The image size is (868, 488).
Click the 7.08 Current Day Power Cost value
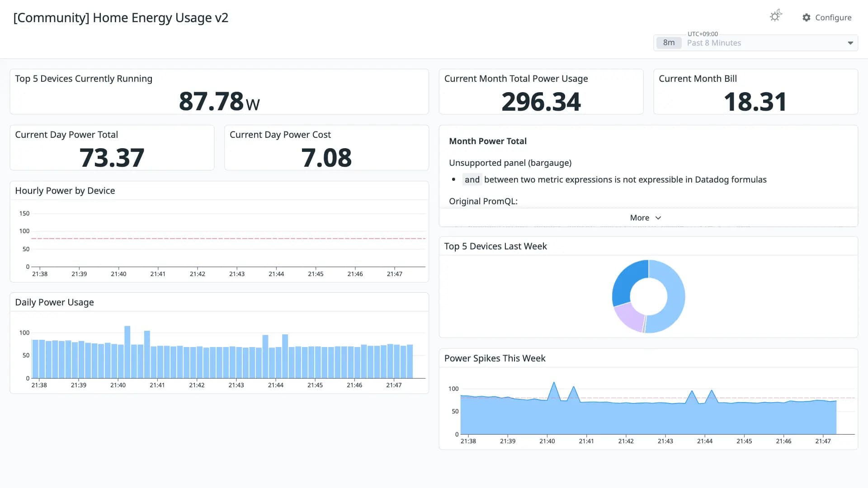pyautogui.click(x=326, y=158)
